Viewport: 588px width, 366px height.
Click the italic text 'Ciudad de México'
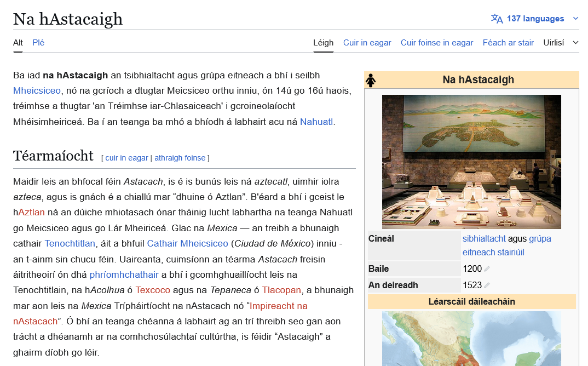click(x=272, y=243)
